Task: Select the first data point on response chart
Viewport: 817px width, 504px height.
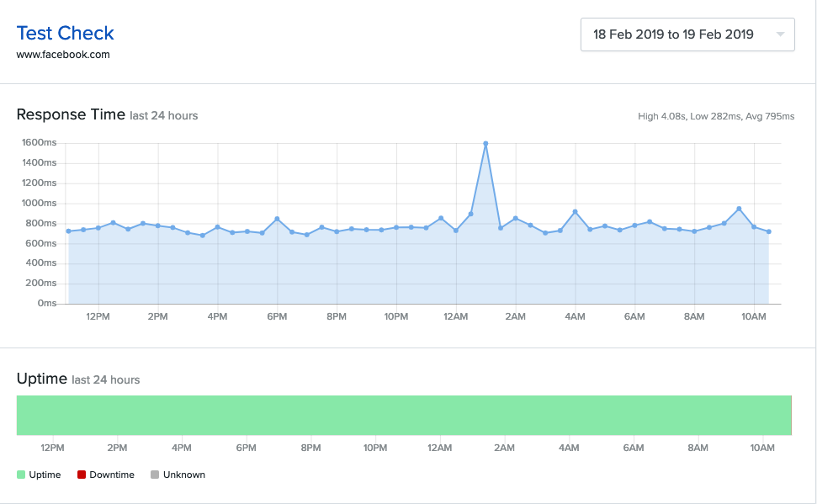Action: 68,231
